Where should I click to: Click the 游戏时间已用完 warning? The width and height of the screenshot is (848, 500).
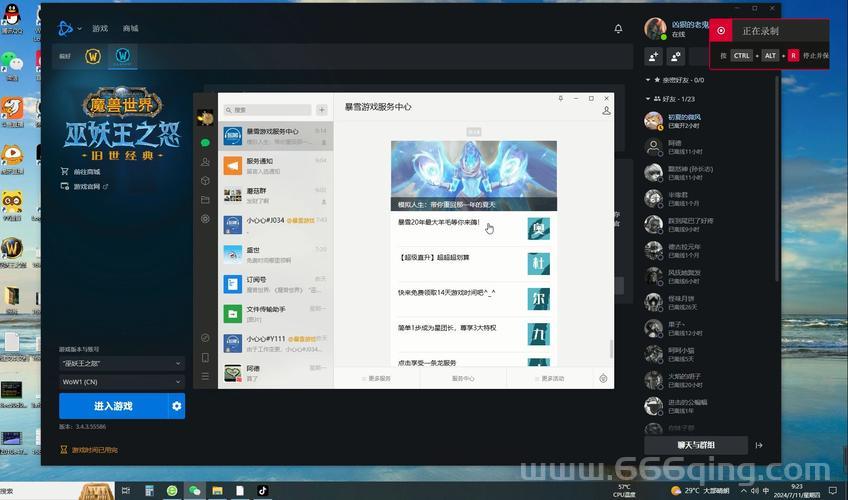(89, 450)
